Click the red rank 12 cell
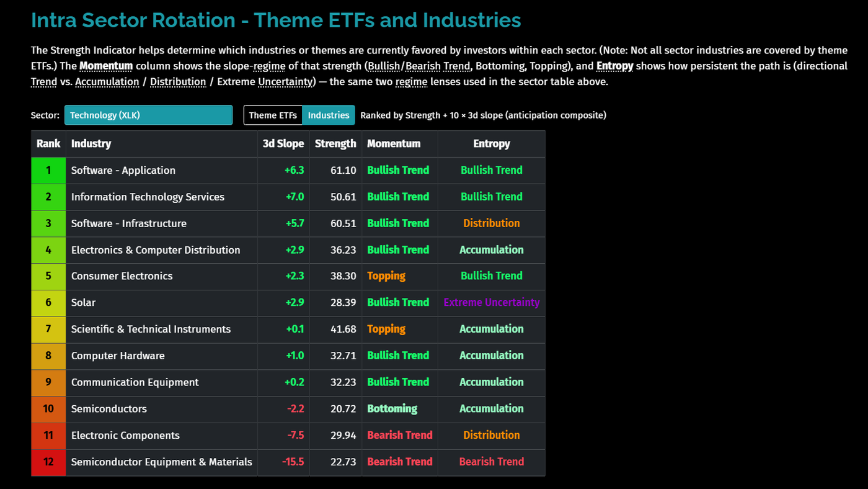This screenshot has width=868, height=489. click(x=48, y=462)
